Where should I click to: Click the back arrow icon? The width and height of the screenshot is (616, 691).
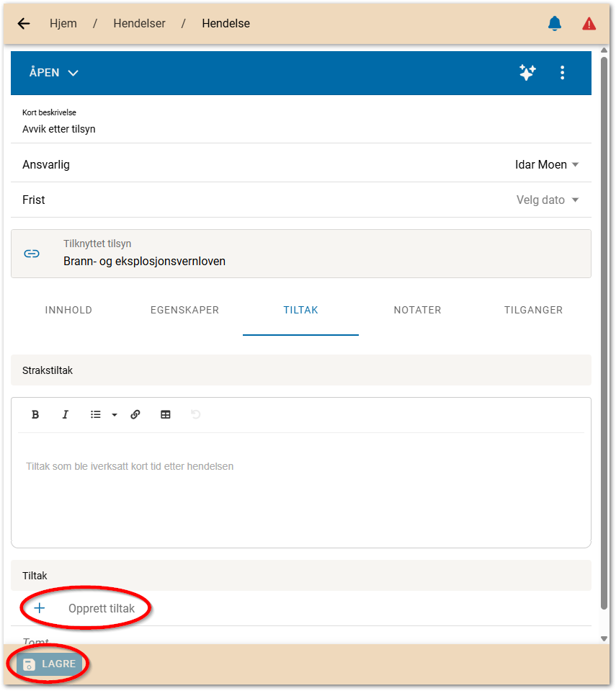(24, 24)
